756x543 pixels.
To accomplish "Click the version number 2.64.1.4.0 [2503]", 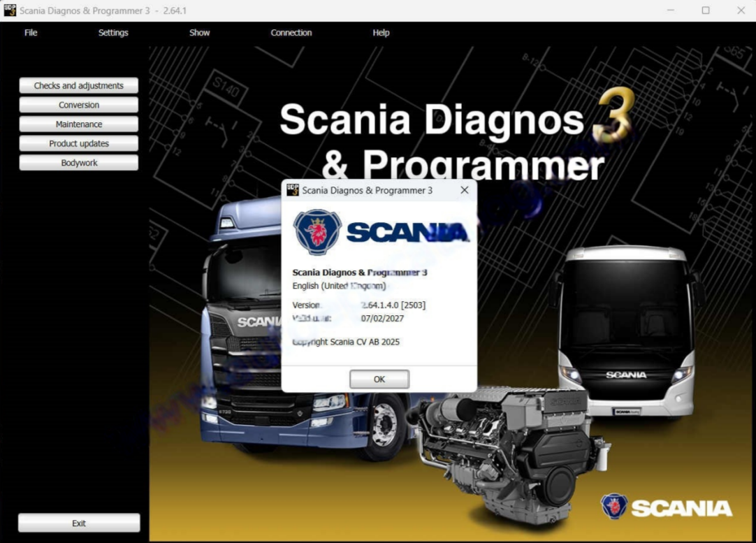I will click(x=393, y=305).
